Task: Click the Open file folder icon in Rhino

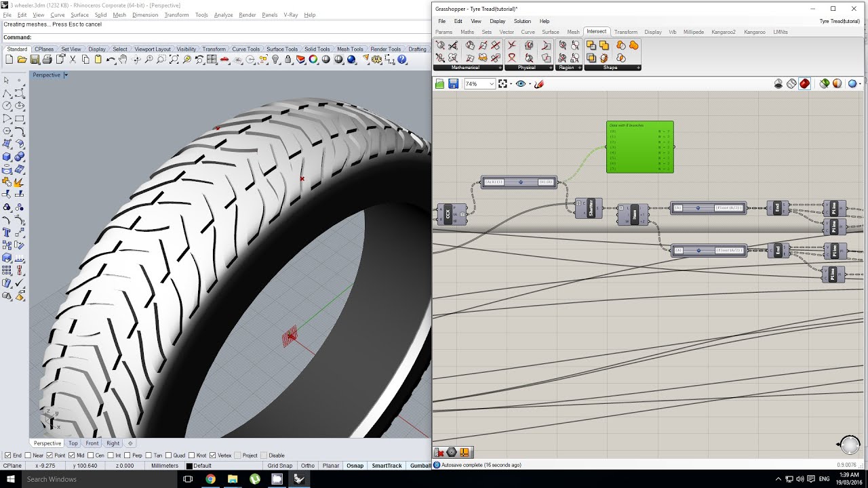Action: [x=22, y=60]
